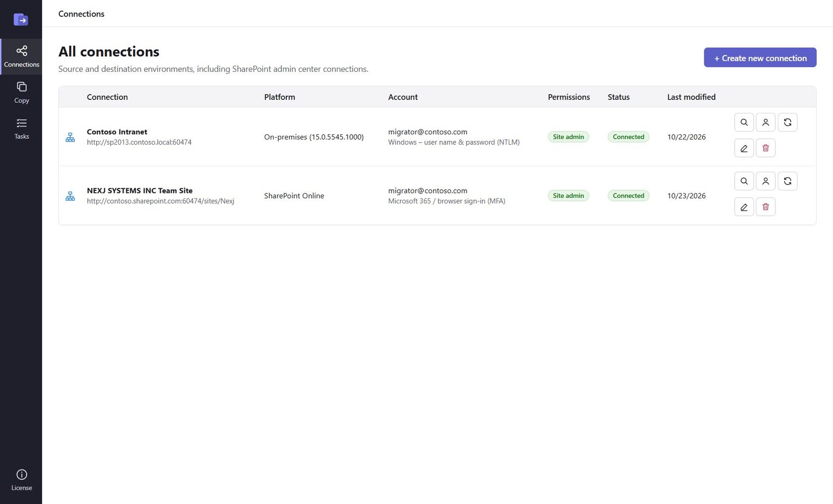833x504 pixels.
Task: Click the contoso.sharepoint.com Nexj site URL
Action: pyautogui.click(x=160, y=201)
